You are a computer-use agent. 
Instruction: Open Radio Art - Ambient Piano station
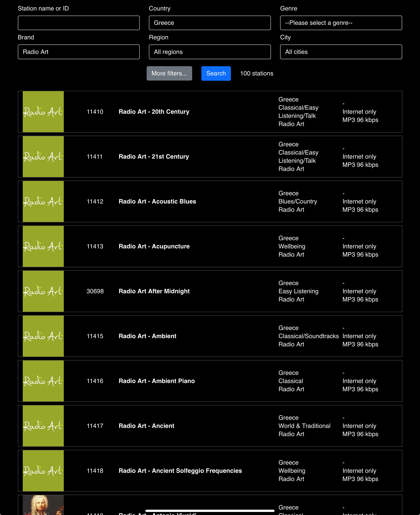[x=156, y=381]
